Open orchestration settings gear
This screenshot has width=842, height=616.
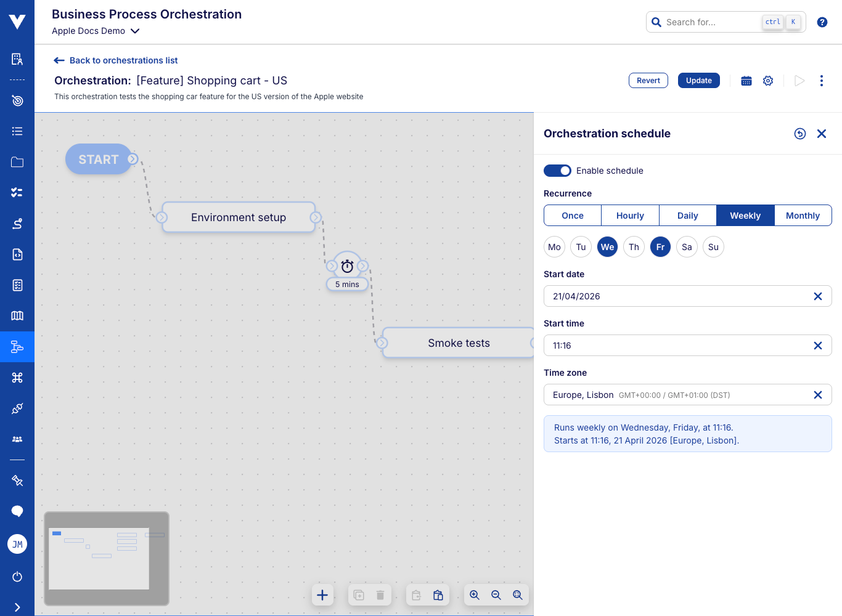768,81
